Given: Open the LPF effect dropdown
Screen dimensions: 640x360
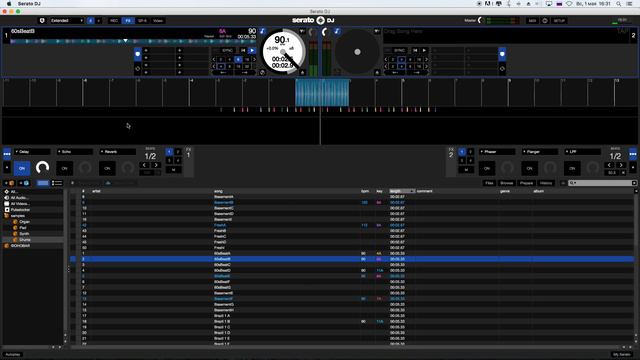Looking at the screenshot, I should [x=582, y=152].
